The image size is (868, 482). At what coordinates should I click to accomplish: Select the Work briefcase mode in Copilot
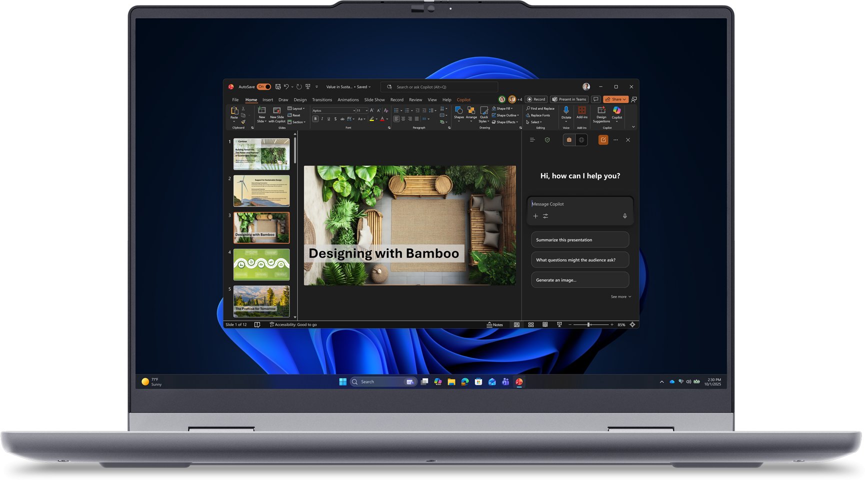tap(569, 140)
